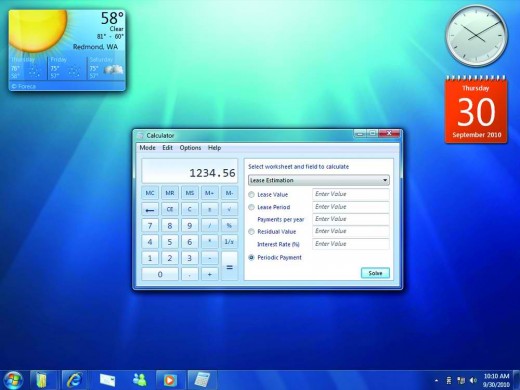
Task: Launch Internet Explorer from the taskbar
Action: [74, 380]
